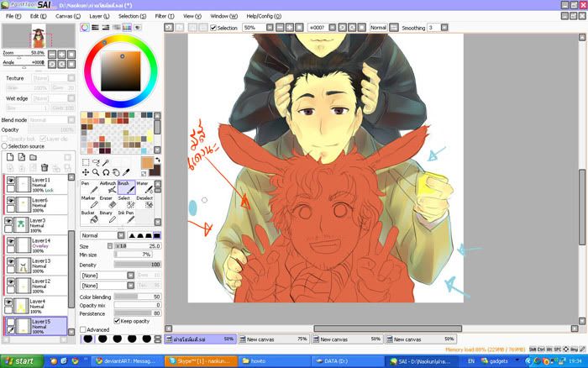This screenshot has width=588, height=368.
Task: Hide Layer11 using its eye icon
Action: pyautogui.click(x=11, y=180)
